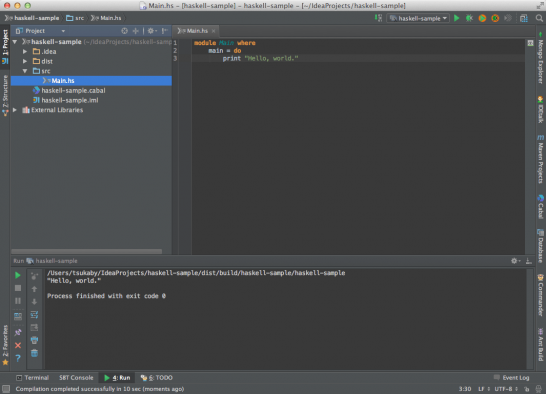Click the Debug bug icon in toolbar

coord(469,18)
